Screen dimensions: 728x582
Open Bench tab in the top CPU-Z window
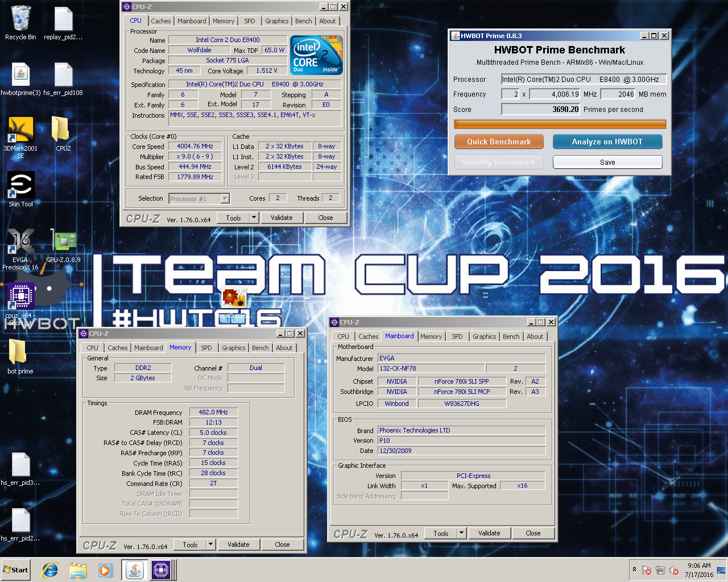(304, 21)
